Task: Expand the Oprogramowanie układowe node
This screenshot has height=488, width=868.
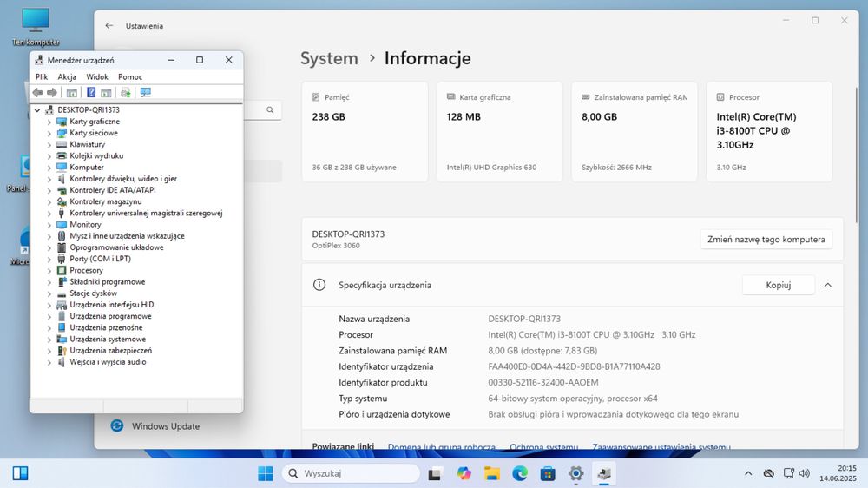Action: click(49, 247)
